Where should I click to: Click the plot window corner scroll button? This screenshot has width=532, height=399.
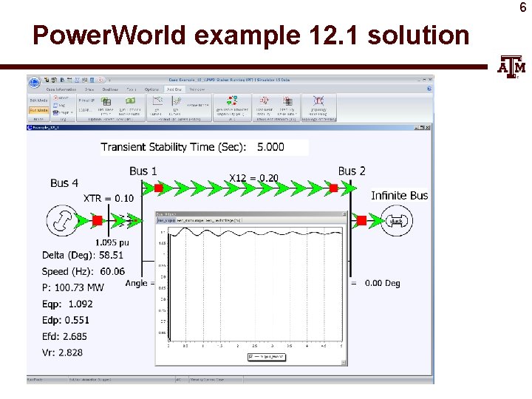[x=344, y=363]
